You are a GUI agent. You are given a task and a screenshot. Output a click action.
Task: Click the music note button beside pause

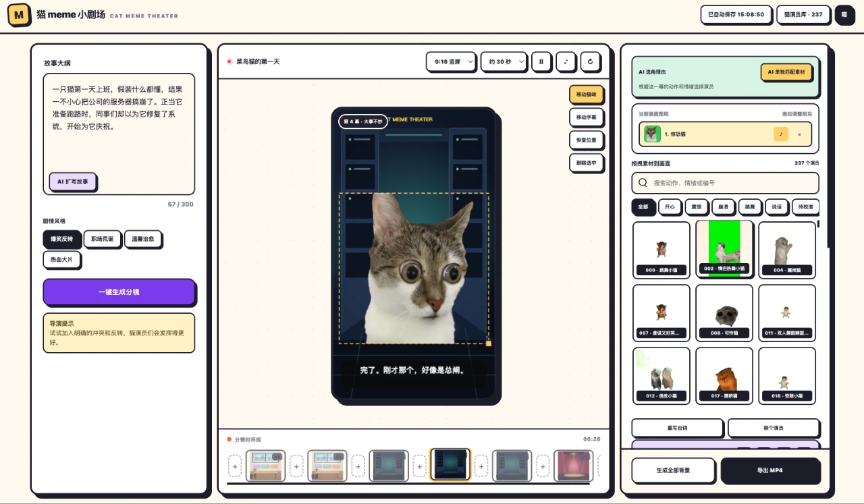(566, 61)
